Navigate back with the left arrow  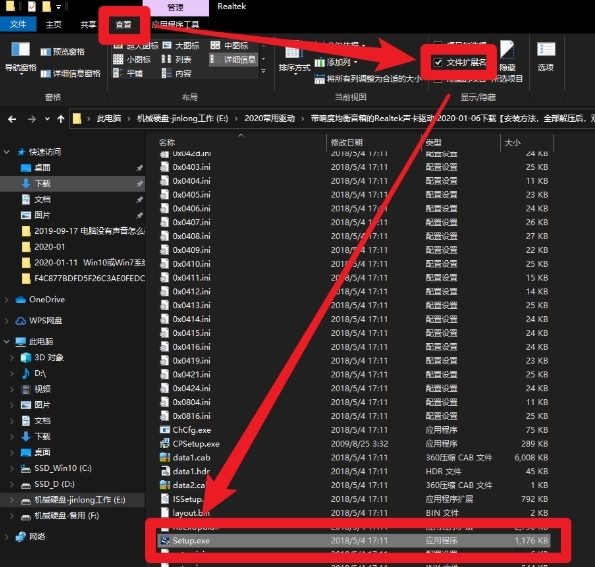pos(12,119)
